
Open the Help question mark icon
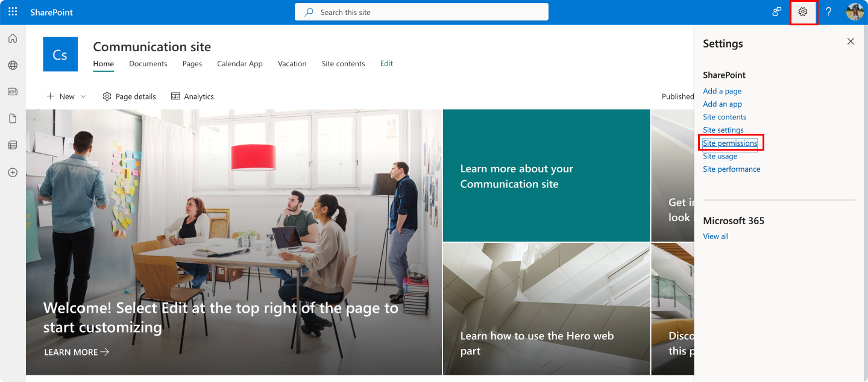click(x=829, y=12)
